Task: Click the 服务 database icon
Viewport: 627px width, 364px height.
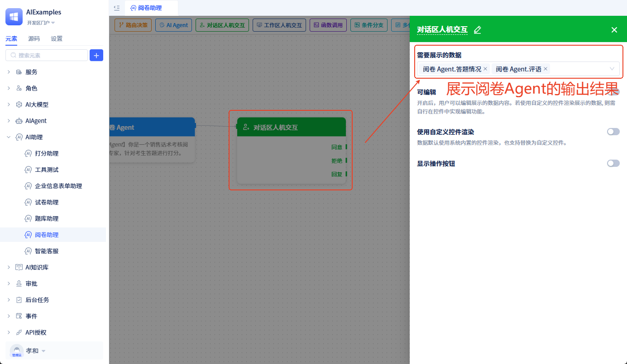Action: tap(19, 72)
